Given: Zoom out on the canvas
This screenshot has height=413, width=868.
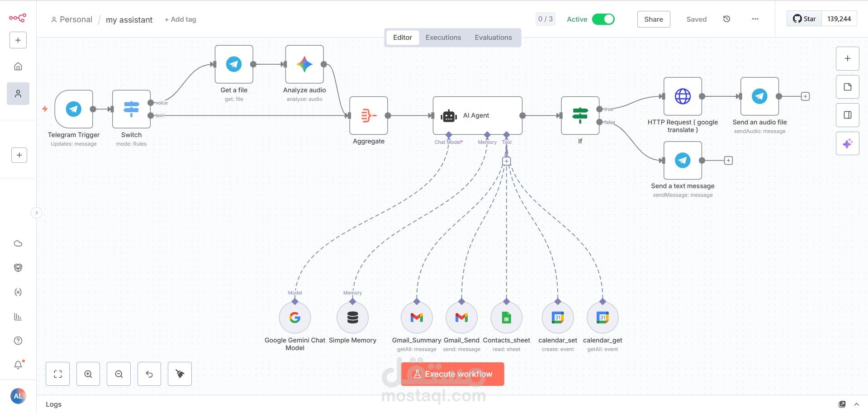Looking at the screenshot, I should (119, 374).
